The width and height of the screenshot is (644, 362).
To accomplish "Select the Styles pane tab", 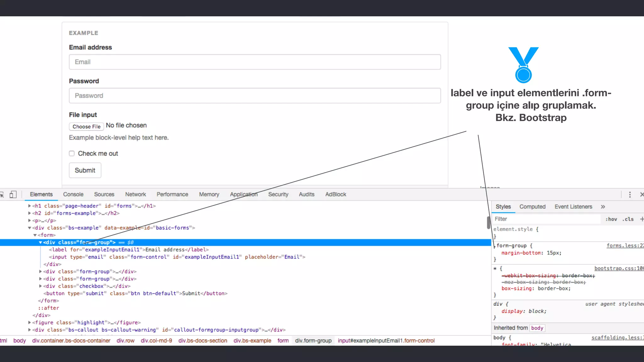I will tap(503, 207).
